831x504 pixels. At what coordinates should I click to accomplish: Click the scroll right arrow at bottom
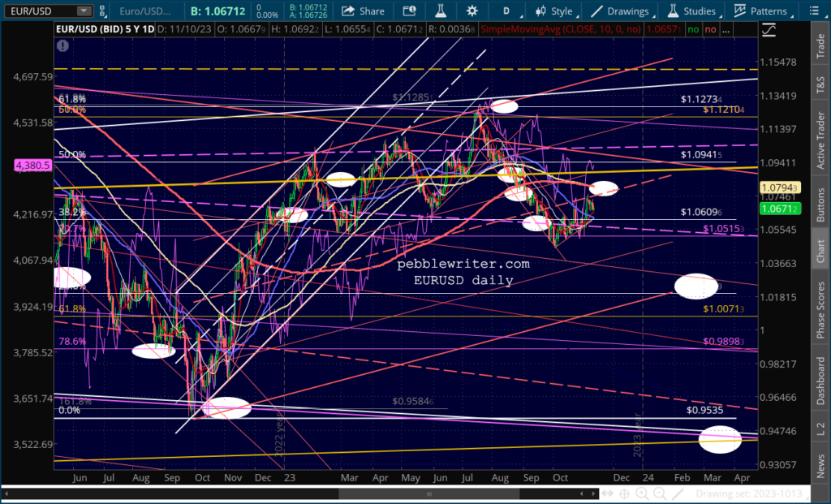pyautogui.click(x=595, y=494)
